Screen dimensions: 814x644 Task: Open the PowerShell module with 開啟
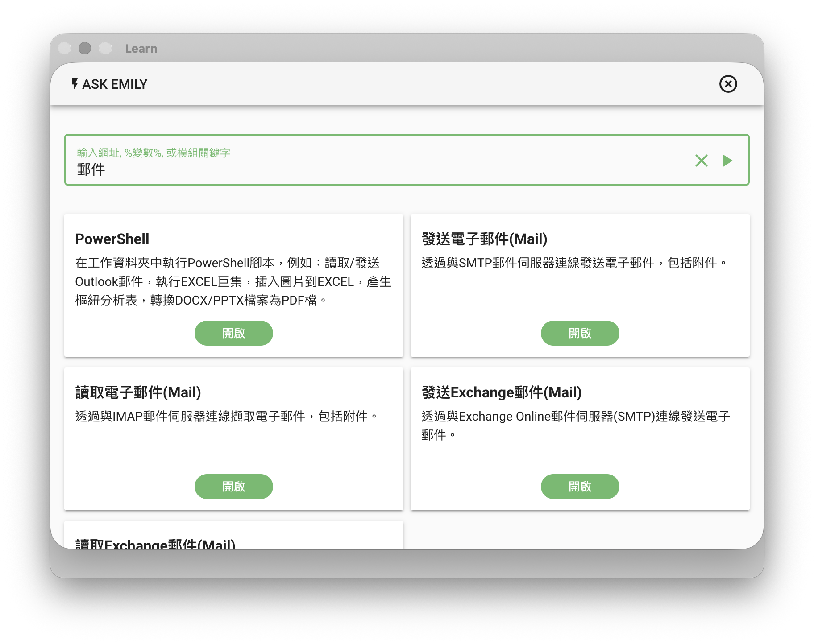(x=233, y=333)
